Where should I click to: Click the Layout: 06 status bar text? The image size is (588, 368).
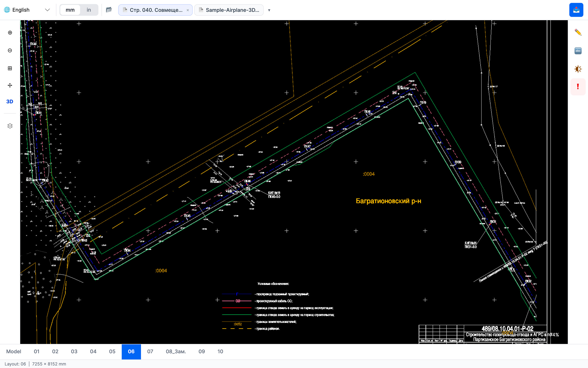pyautogui.click(x=15, y=364)
